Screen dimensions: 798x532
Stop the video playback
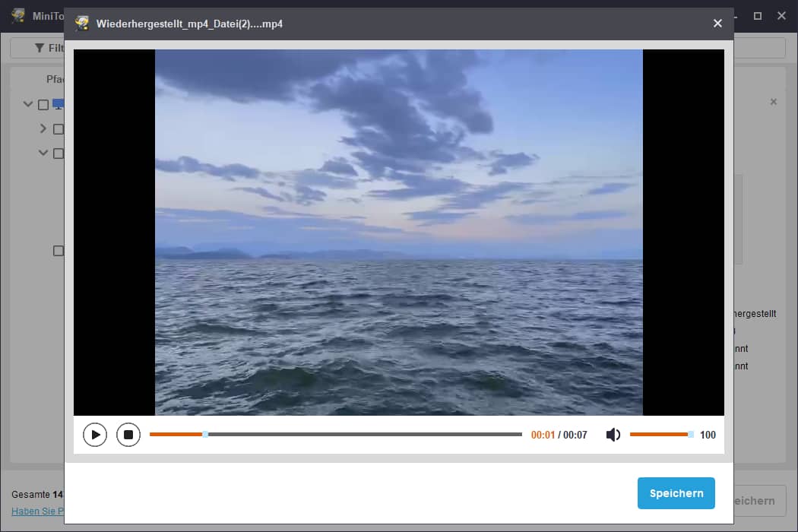(x=128, y=435)
